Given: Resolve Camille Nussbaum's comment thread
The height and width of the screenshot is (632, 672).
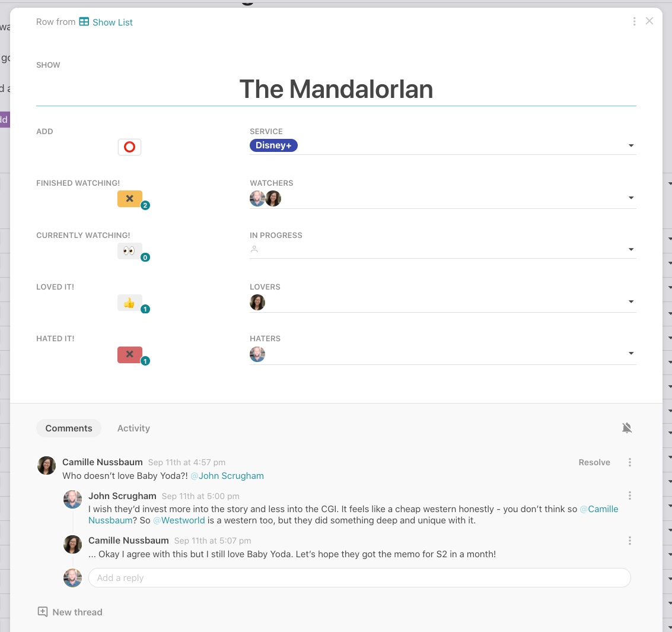Looking at the screenshot, I should (594, 462).
